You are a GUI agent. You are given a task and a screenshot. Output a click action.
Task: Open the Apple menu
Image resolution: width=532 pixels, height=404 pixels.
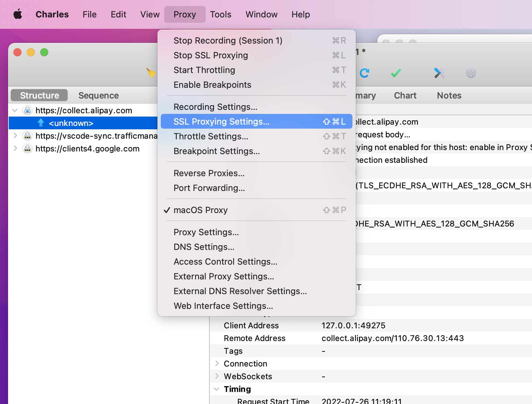click(18, 14)
